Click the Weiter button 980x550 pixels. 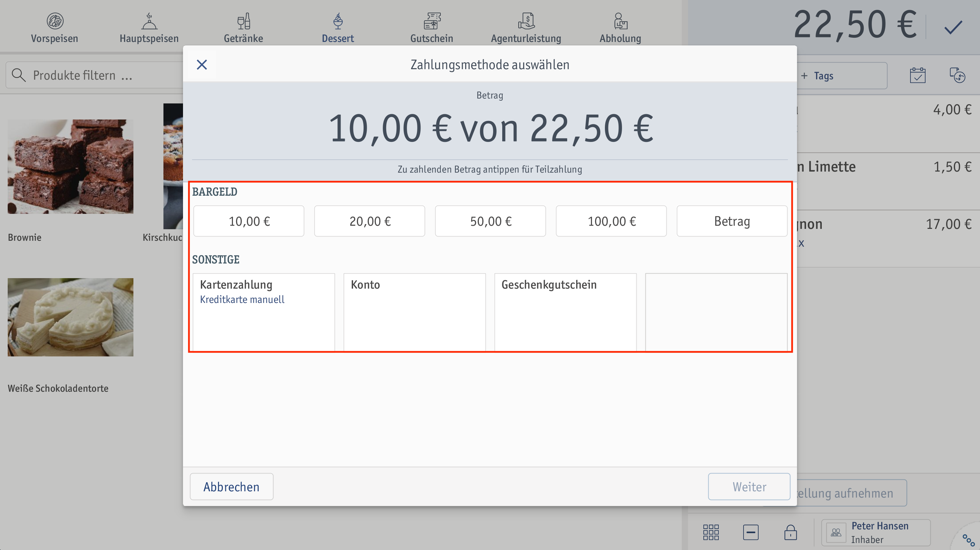pos(749,487)
